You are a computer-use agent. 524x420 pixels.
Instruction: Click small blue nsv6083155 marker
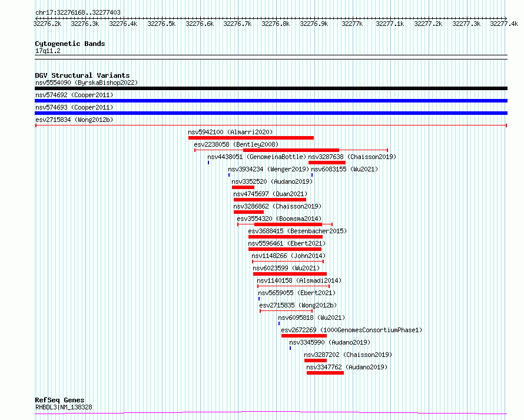coord(312,175)
